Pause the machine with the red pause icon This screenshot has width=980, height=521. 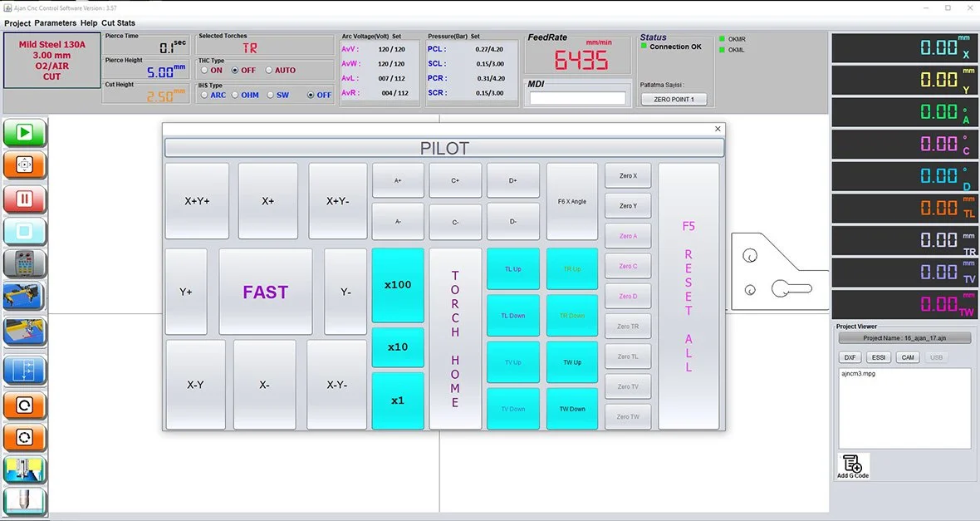24,199
